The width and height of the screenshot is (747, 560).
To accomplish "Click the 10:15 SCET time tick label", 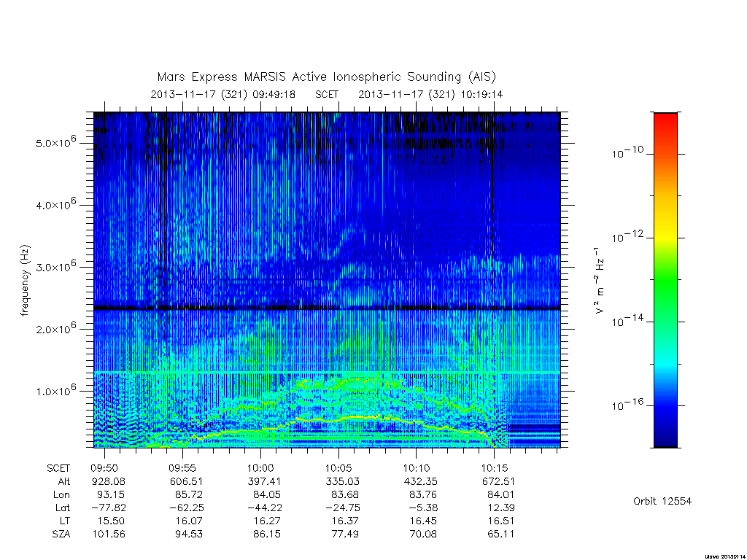I will (x=495, y=469).
